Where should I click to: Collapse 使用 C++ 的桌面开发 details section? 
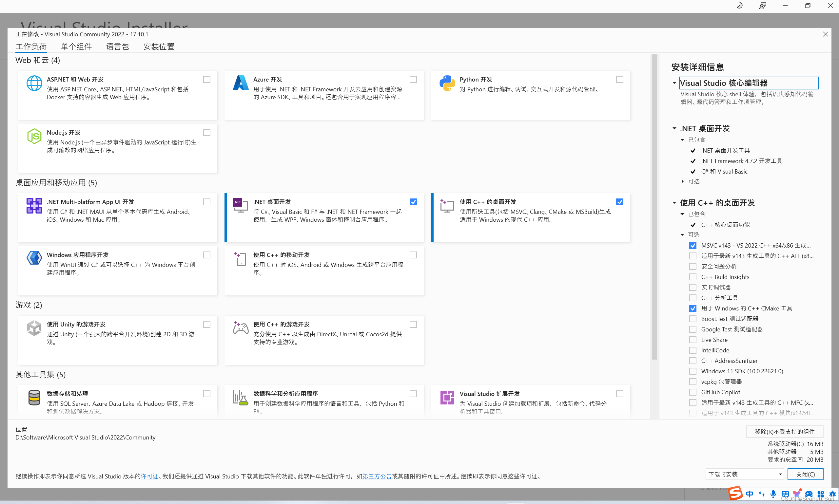674,203
